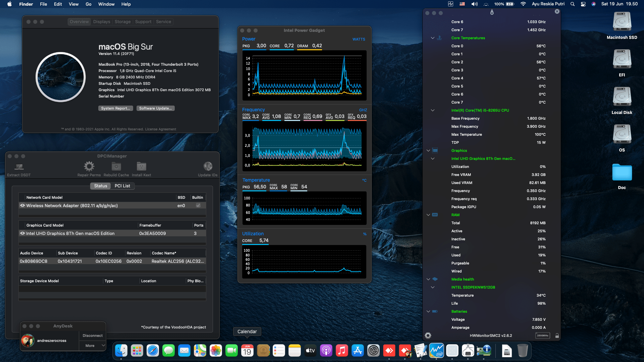Click Extract DSDT in DPCIManager toolbar
This screenshot has width=644, height=362.
[19, 170]
